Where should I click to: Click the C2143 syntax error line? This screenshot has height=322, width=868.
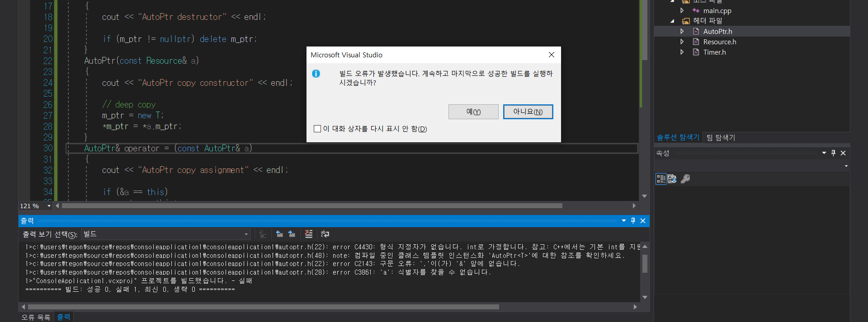(273, 264)
